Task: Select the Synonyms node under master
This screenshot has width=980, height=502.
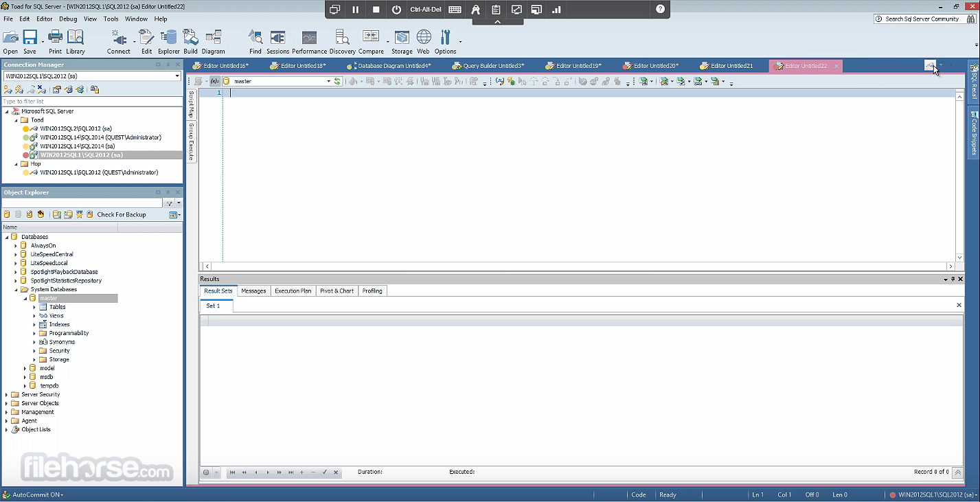Action: coord(62,342)
